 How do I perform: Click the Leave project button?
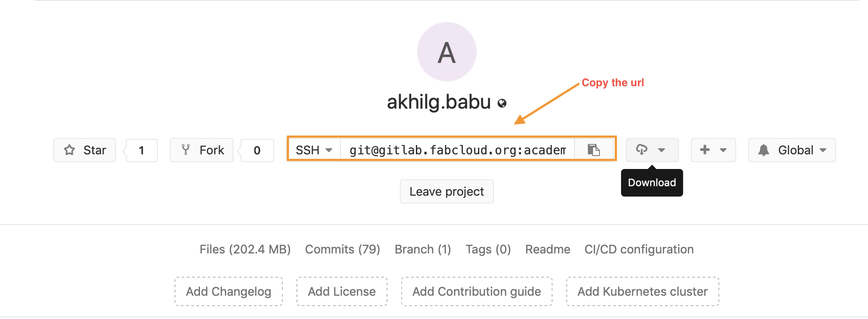click(x=446, y=191)
